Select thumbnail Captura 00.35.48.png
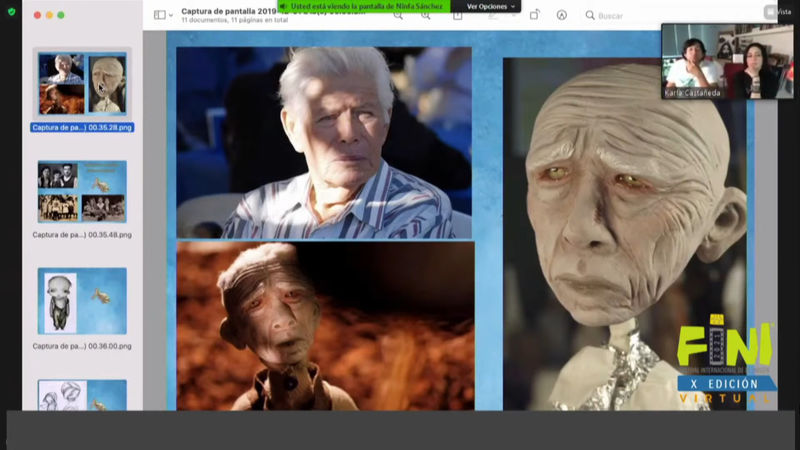Image resolution: width=800 pixels, height=450 pixels. pos(82,191)
